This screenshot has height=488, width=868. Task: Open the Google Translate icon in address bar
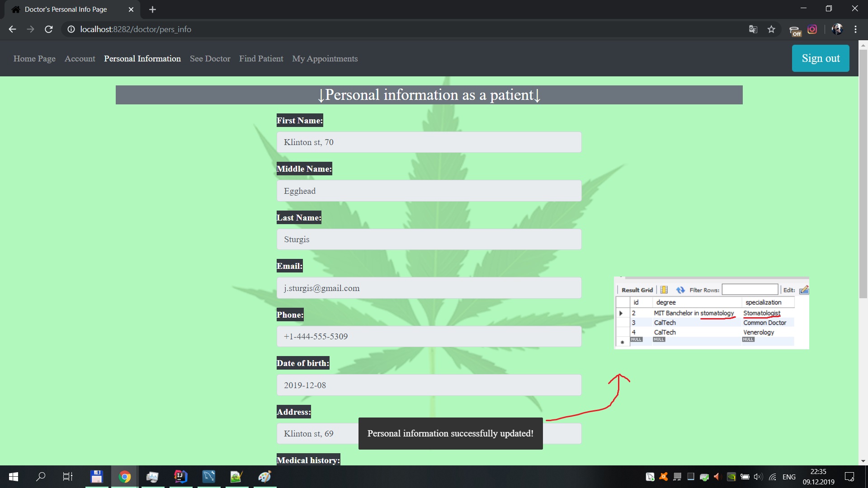[x=753, y=29]
